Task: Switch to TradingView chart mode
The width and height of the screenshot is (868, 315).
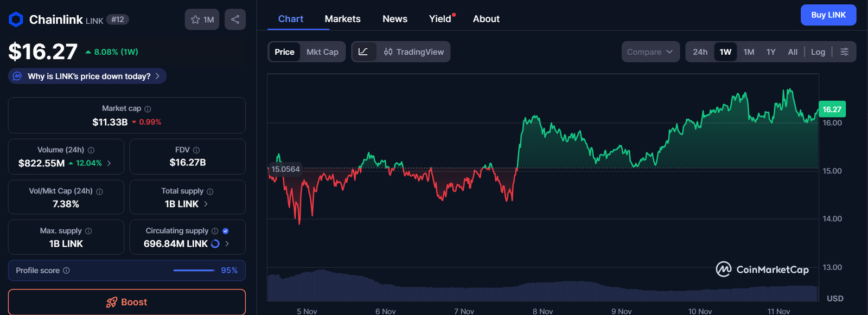Action: pyautogui.click(x=414, y=52)
